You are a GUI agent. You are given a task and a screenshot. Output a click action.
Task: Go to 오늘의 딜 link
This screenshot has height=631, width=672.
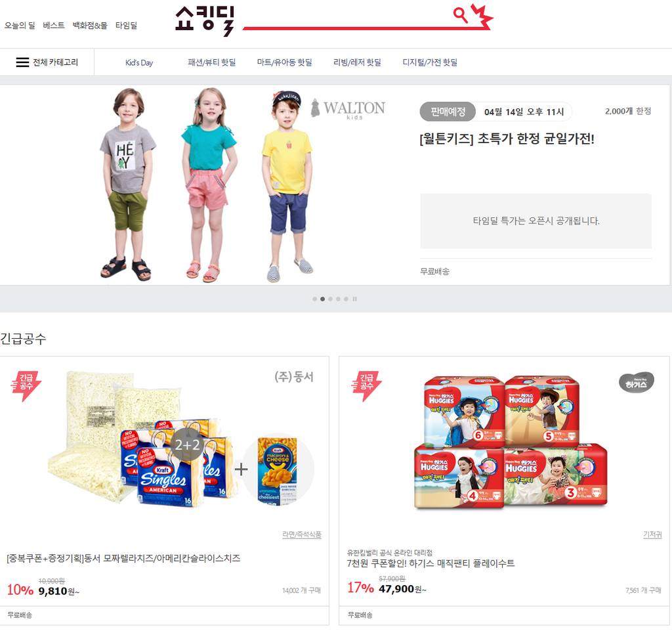(x=20, y=26)
